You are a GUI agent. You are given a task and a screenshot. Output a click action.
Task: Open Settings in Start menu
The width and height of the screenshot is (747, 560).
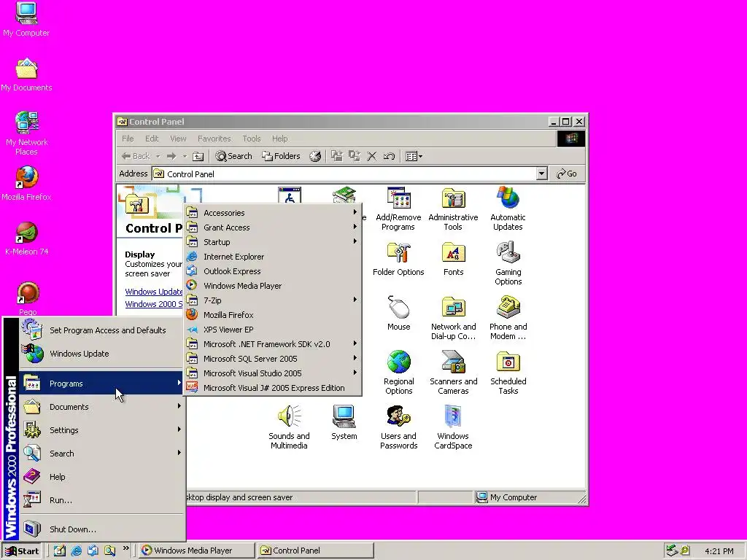102,430
